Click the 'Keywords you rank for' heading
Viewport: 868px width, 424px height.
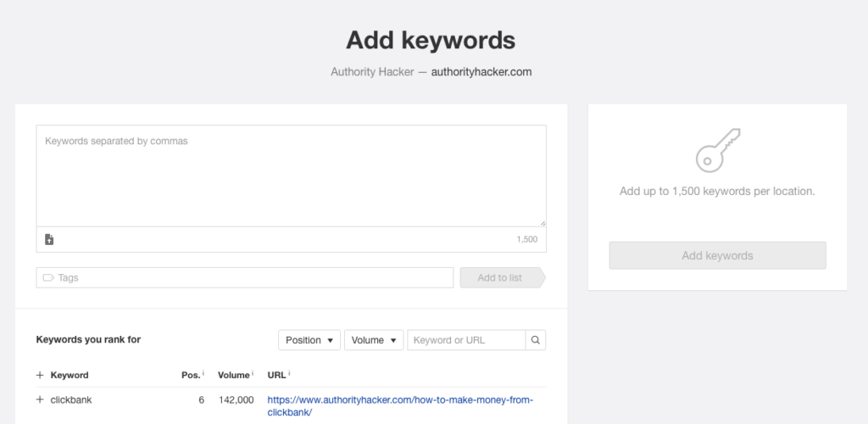[x=88, y=339]
